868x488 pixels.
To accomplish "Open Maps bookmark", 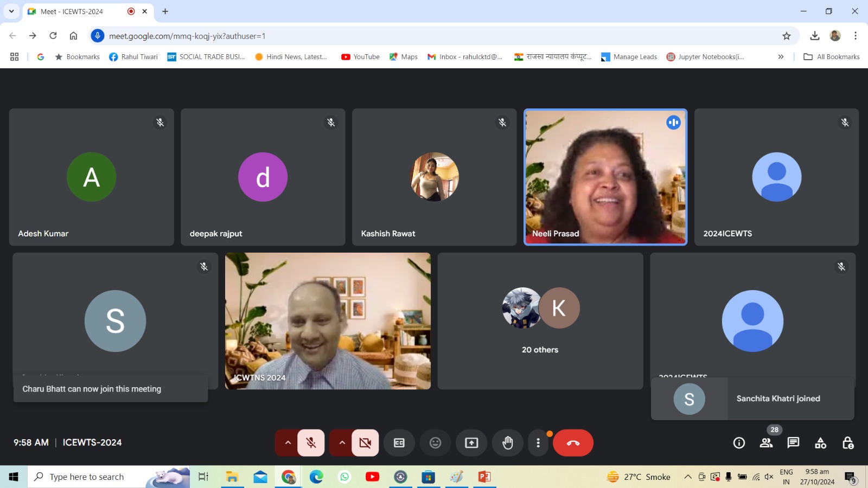I will (404, 56).
